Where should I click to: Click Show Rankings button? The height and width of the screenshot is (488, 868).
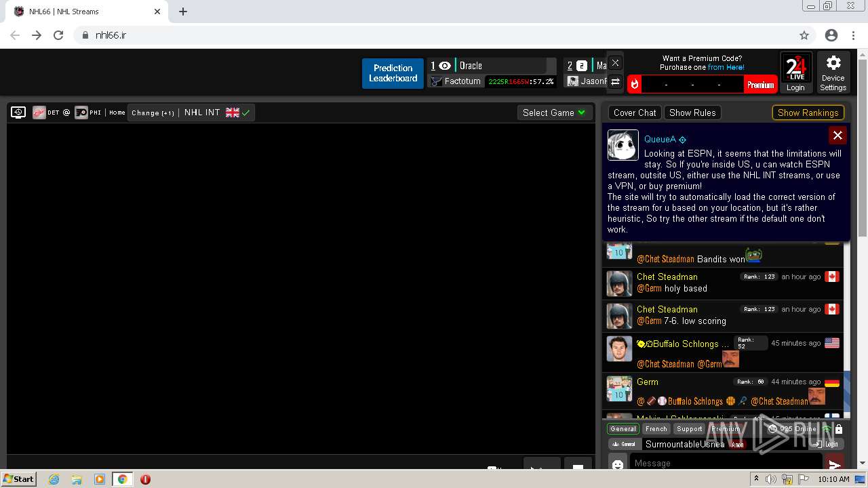coord(808,113)
